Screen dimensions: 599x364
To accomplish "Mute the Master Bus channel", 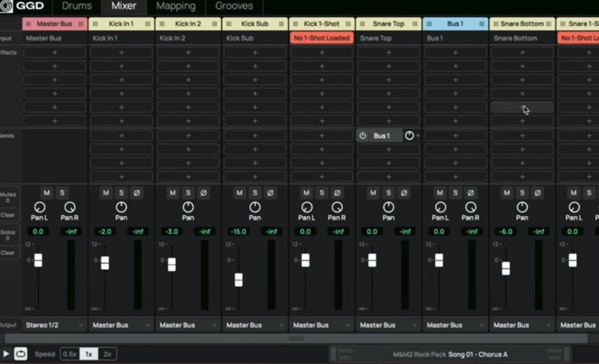I will click(x=47, y=193).
